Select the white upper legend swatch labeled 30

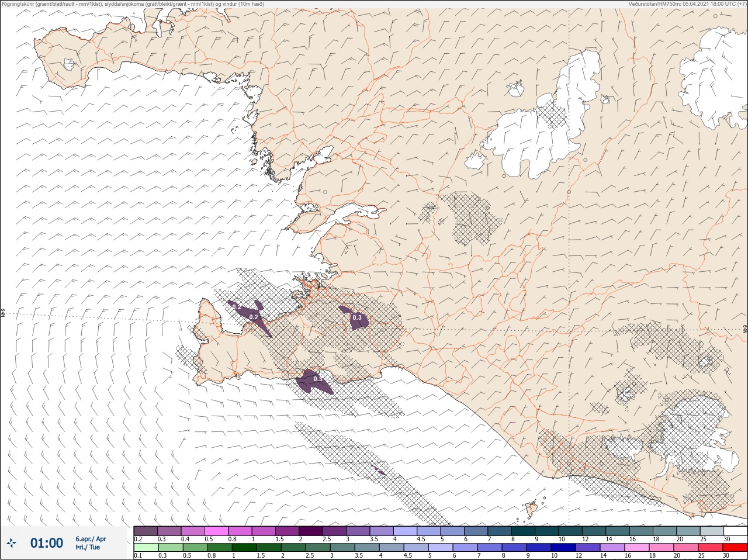coord(735,531)
